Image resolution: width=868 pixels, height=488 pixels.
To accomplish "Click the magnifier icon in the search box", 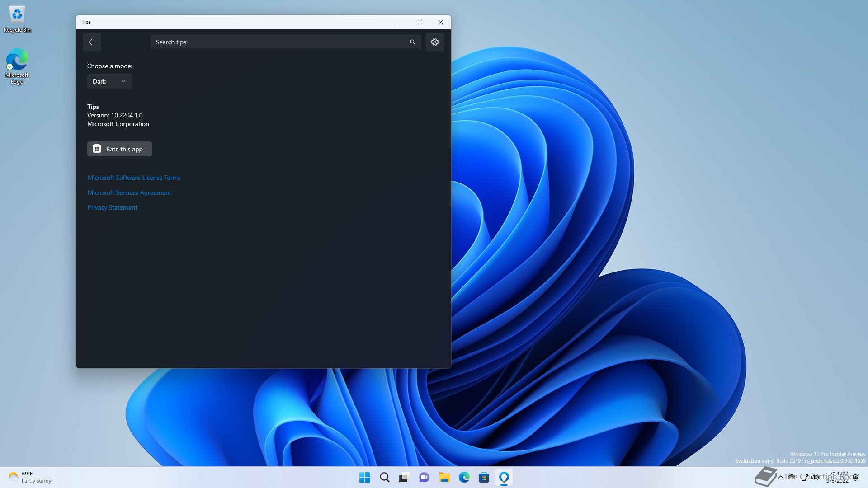I will tap(412, 42).
